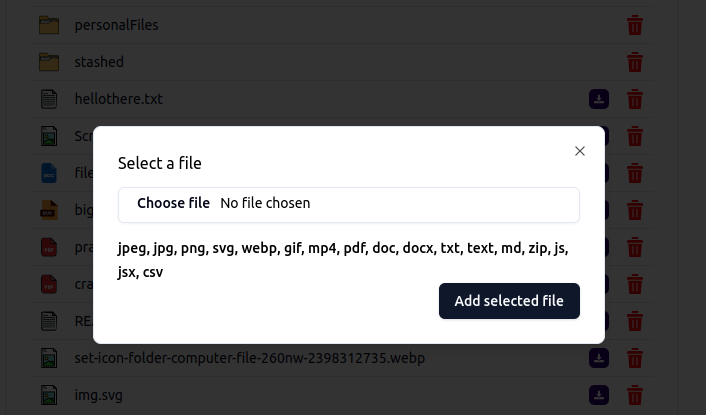Viewport: 706px width, 415px height.
Task: Click the No file chosen input area
Action: [x=265, y=203]
